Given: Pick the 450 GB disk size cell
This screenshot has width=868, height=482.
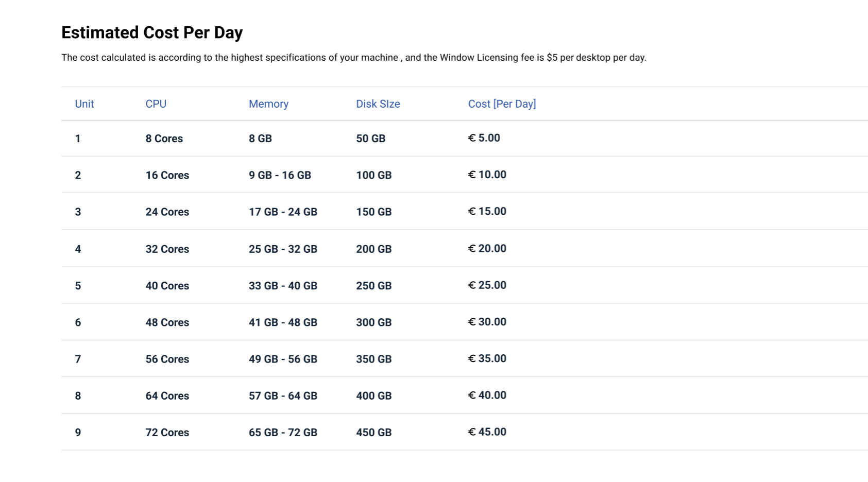Looking at the screenshot, I should 374,433.
